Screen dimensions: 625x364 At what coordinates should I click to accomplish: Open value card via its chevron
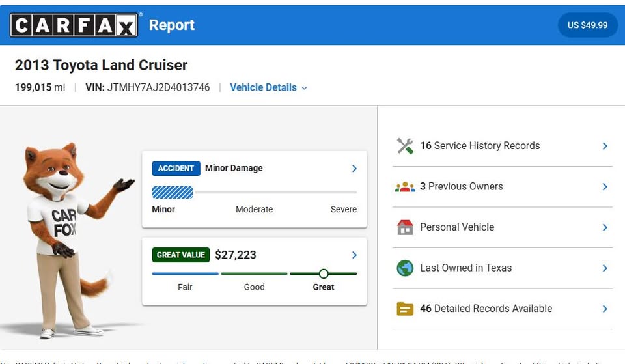tap(354, 255)
